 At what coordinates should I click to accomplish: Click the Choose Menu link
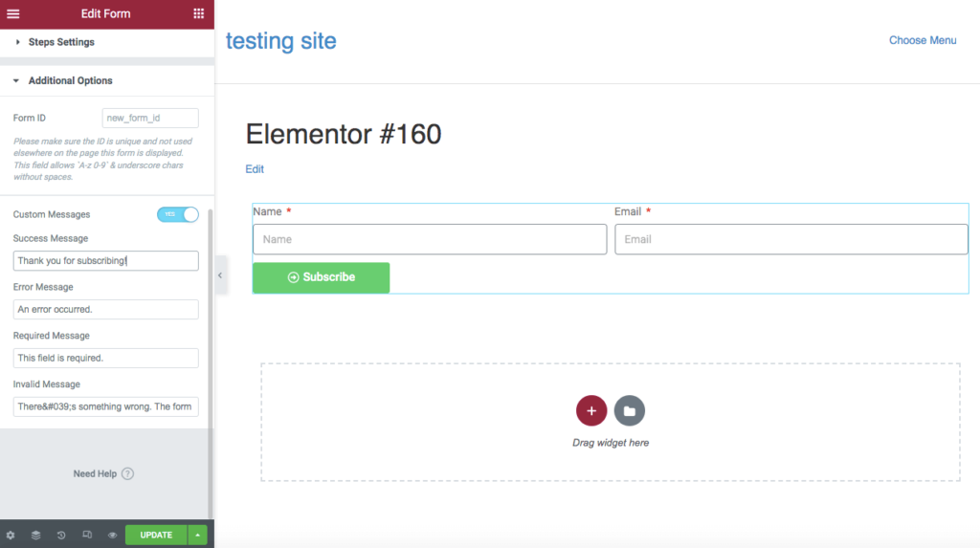click(922, 40)
